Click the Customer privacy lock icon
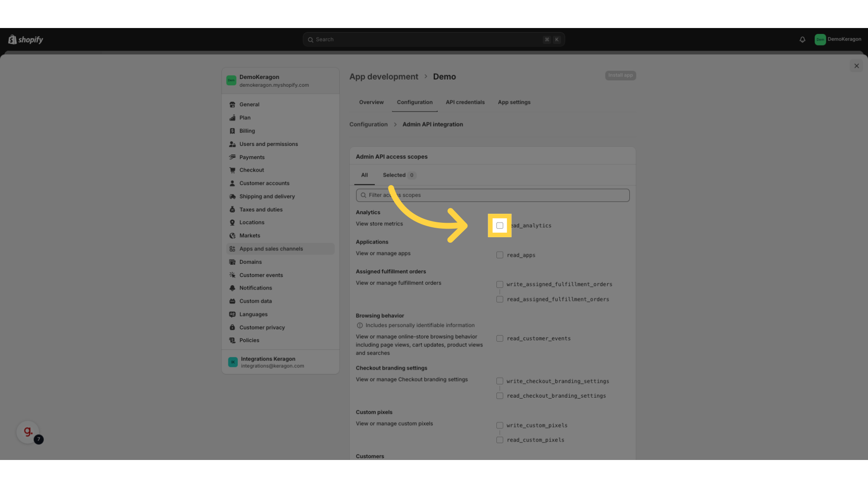868x488 pixels. point(232,328)
